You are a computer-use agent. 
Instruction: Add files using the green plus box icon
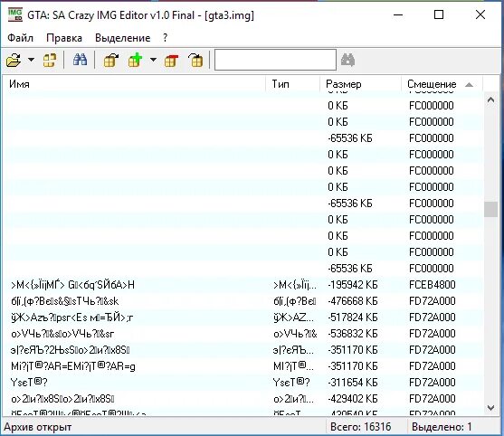click(136, 60)
